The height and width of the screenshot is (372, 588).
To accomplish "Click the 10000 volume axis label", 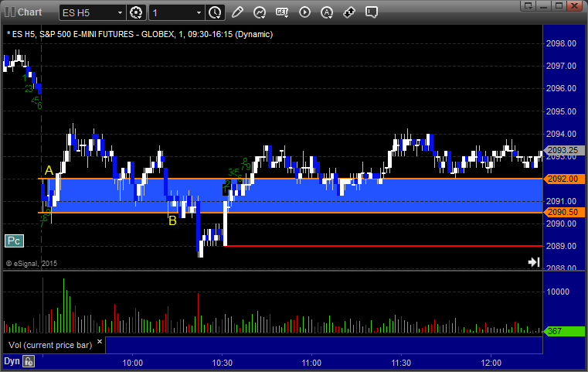I will (558, 292).
